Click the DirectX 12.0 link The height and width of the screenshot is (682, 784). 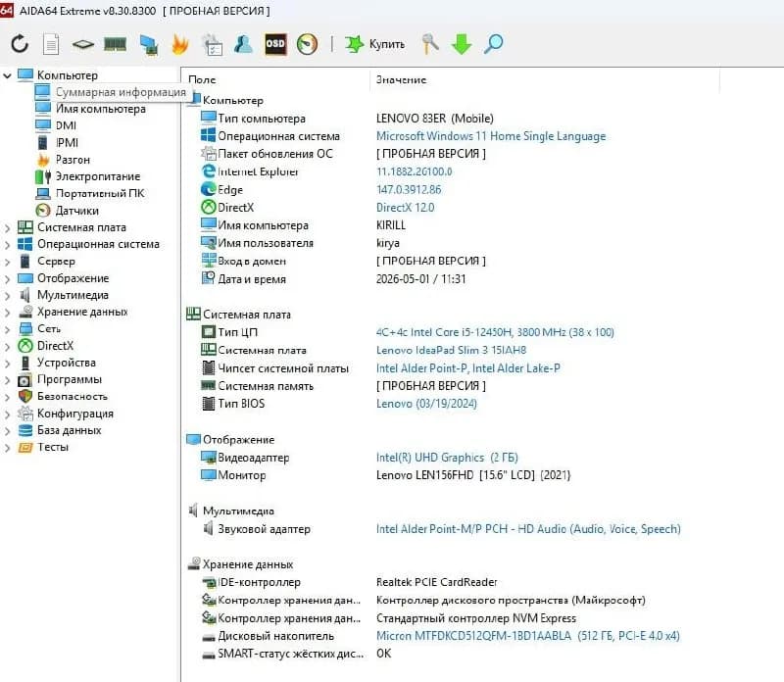coord(405,208)
